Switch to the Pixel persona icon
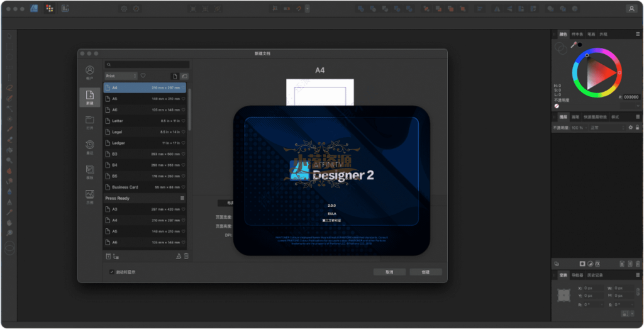The height and width of the screenshot is (329, 644). coord(49,8)
